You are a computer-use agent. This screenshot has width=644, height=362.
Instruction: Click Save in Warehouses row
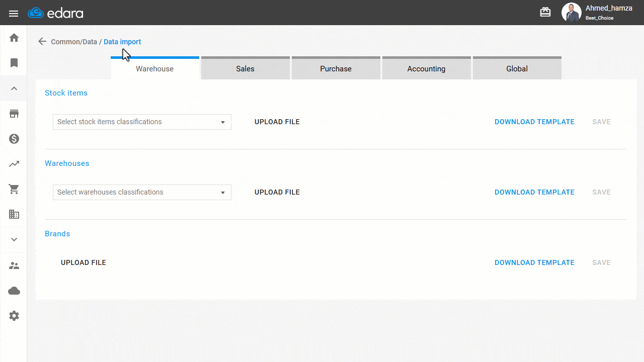click(601, 192)
